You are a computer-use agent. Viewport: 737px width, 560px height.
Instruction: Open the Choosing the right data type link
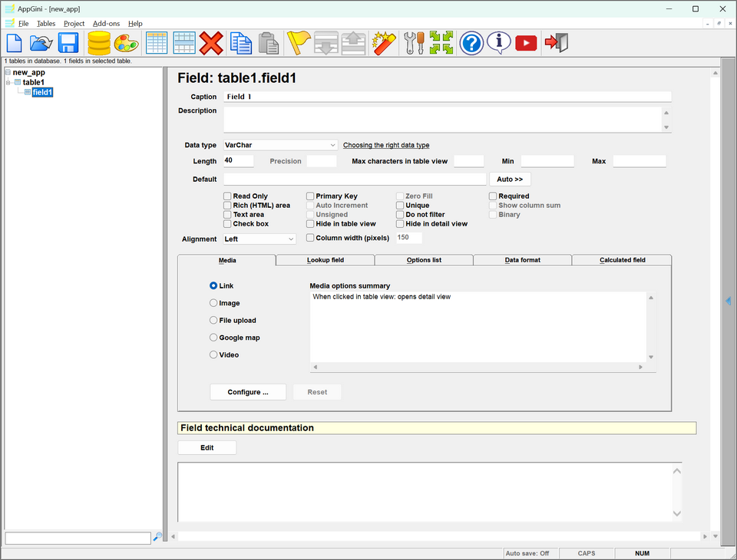(x=387, y=145)
